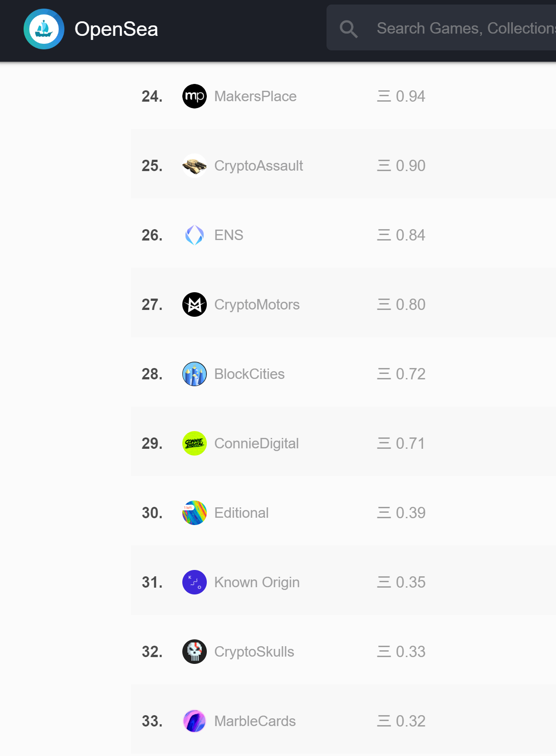
Task: Click the ConnieDigital green logo
Action: coord(195,443)
